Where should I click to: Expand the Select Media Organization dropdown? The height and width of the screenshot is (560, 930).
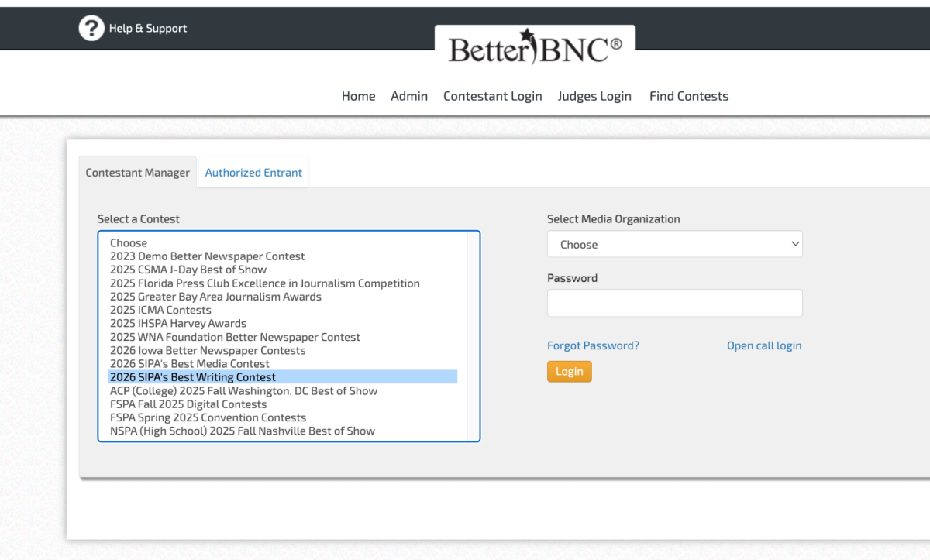675,244
